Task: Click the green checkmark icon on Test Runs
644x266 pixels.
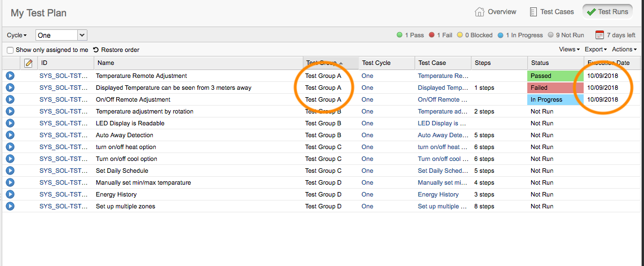Action: (x=591, y=12)
